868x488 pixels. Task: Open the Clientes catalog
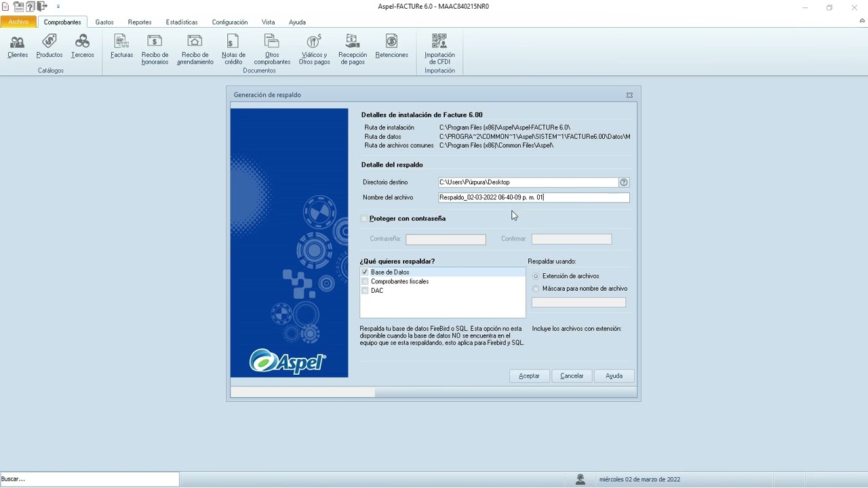(18, 47)
